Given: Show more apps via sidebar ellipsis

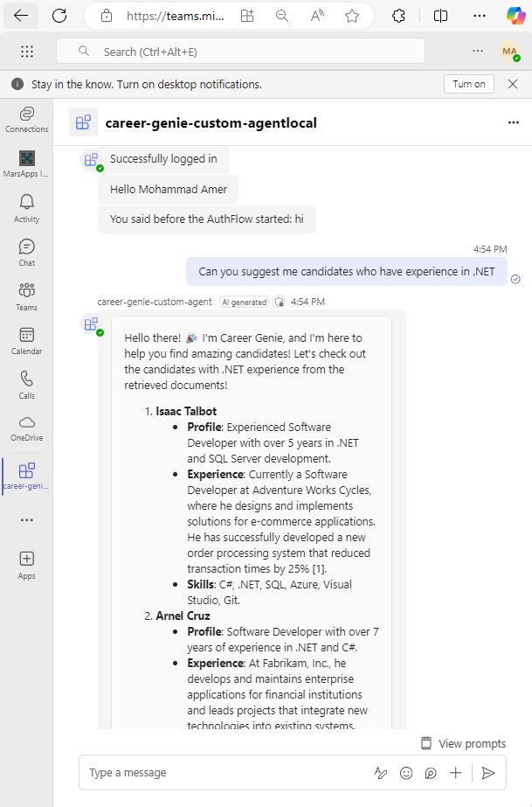Looking at the screenshot, I should tap(27, 520).
